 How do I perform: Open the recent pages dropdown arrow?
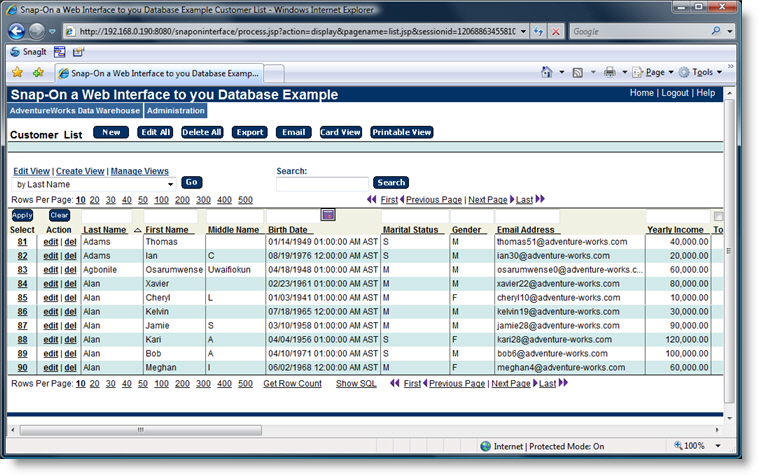(x=52, y=32)
